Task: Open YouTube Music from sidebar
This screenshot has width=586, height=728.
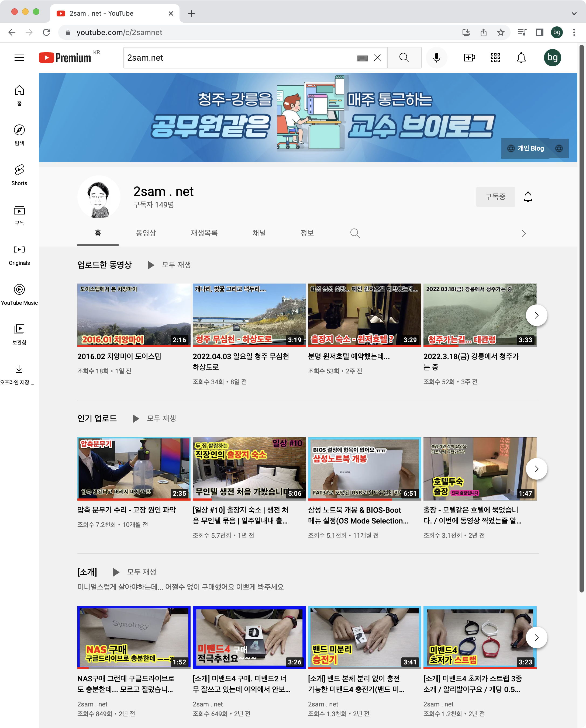Action: [x=19, y=294]
